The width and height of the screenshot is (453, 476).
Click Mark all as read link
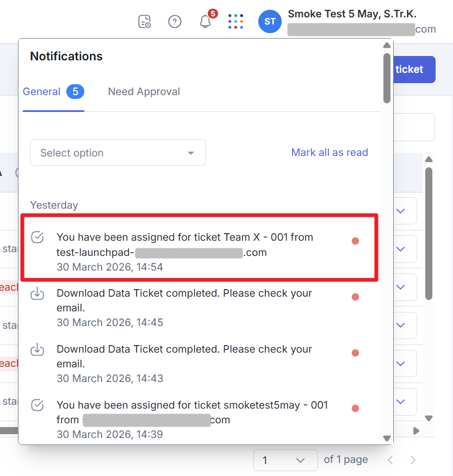(x=330, y=153)
